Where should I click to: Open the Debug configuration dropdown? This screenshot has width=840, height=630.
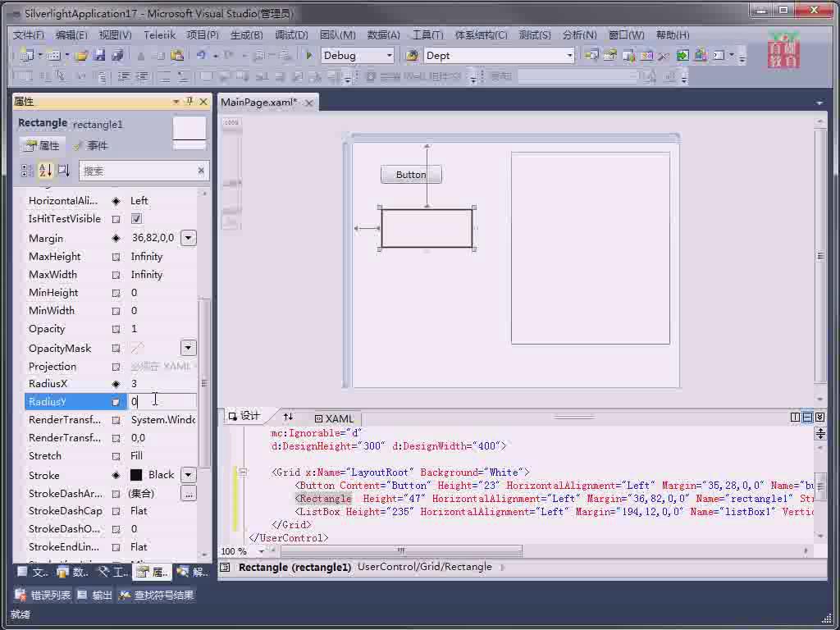(389, 55)
